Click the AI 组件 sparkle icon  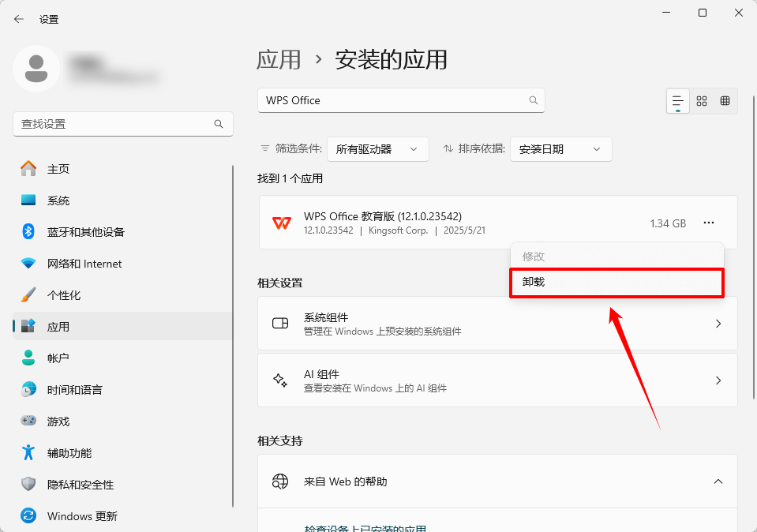(x=280, y=380)
